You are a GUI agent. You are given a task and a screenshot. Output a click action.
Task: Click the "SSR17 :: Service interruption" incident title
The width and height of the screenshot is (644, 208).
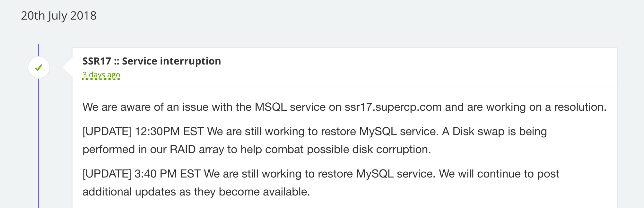(152, 61)
